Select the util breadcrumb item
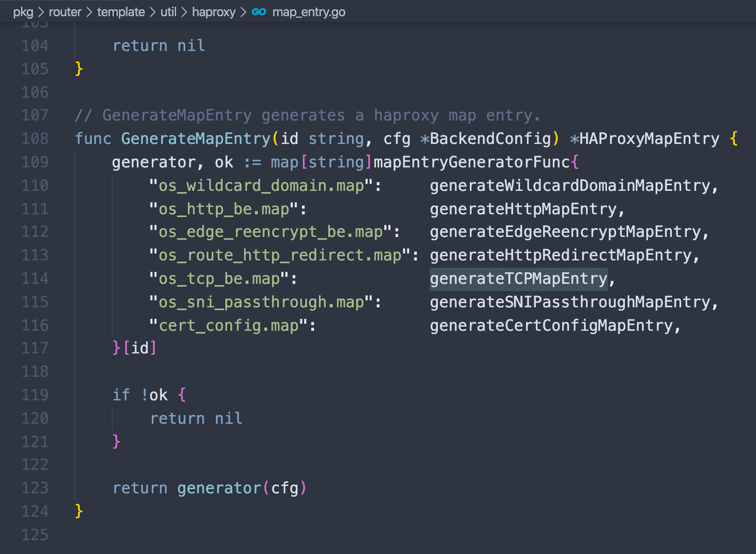Viewport: 756px width, 554px height. coord(168,12)
